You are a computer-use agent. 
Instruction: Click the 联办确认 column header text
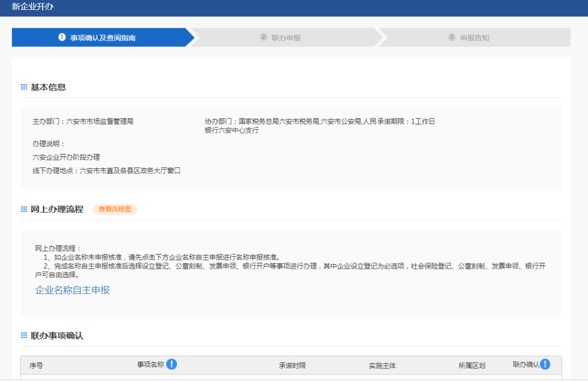pyautogui.click(x=525, y=365)
